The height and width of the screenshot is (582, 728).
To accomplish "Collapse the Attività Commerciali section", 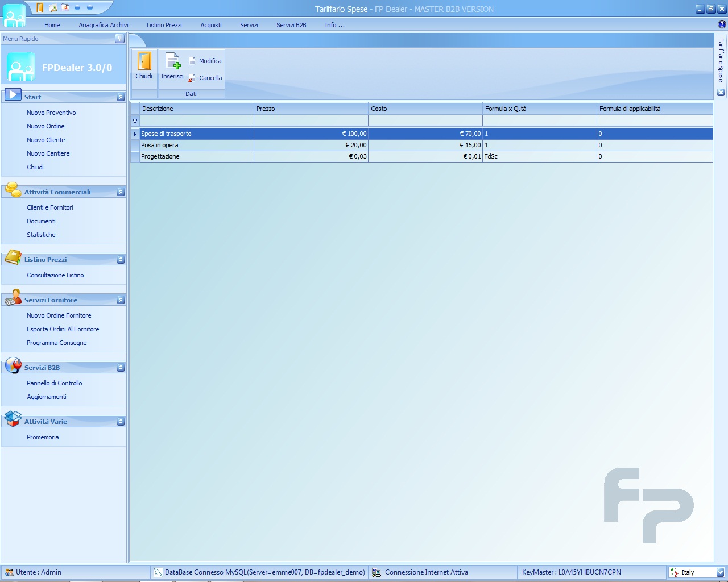I will (x=121, y=192).
